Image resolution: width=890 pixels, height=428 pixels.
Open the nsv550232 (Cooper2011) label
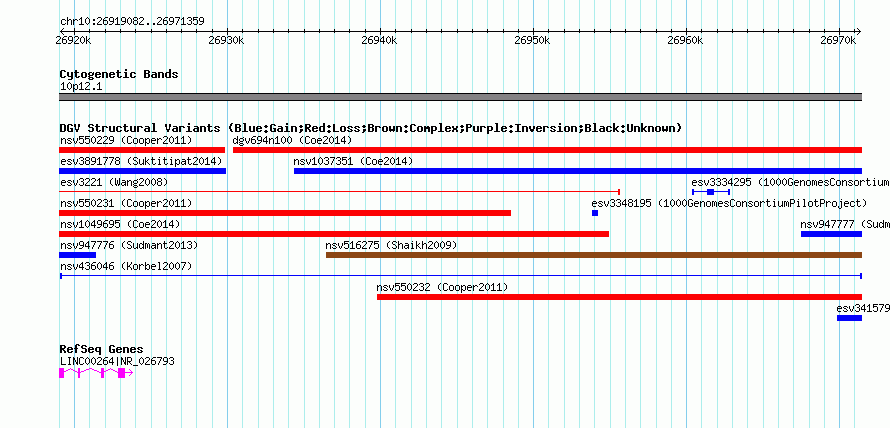[442, 287]
